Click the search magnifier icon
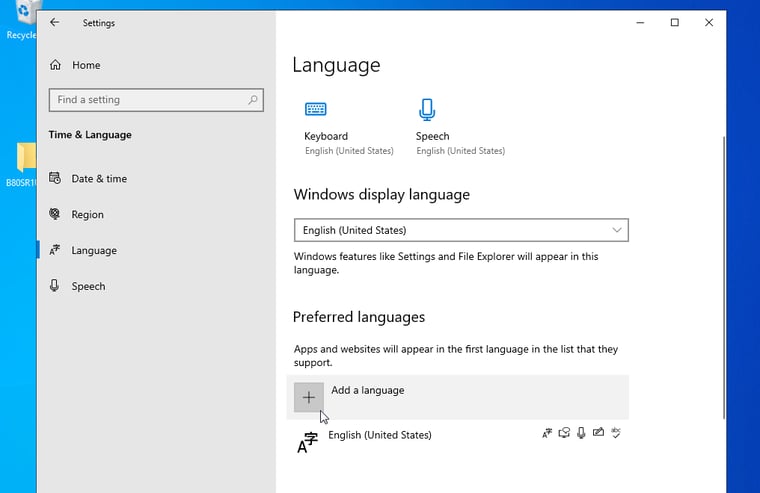The width and height of the screenshot is (760, 493). click(x=253, y=100)
